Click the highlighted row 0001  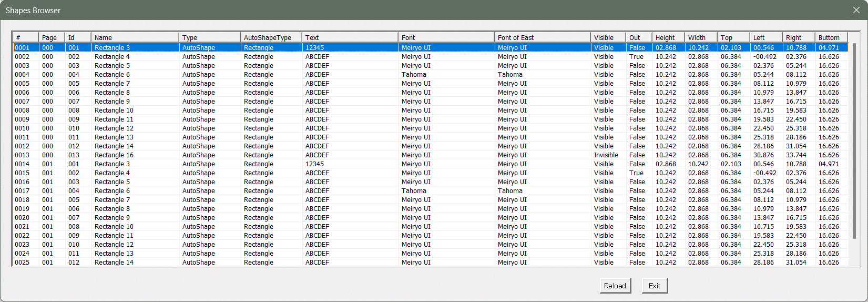[22, 48]
